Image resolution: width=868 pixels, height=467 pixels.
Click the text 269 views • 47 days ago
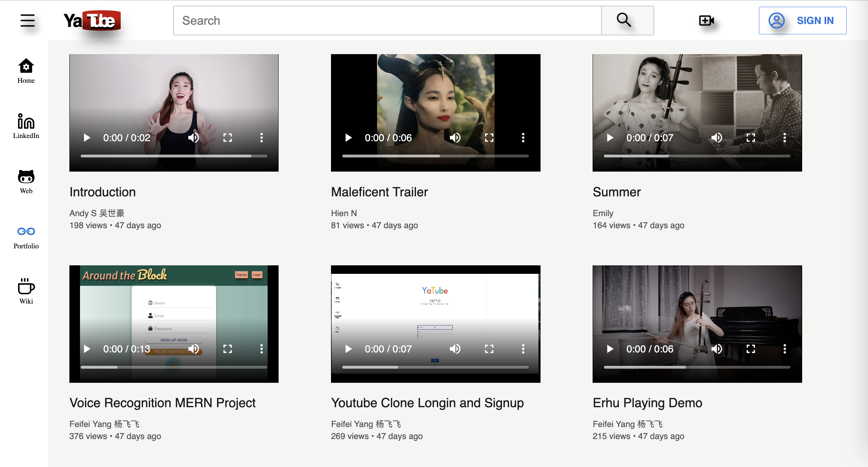click(x=377, y=436)
